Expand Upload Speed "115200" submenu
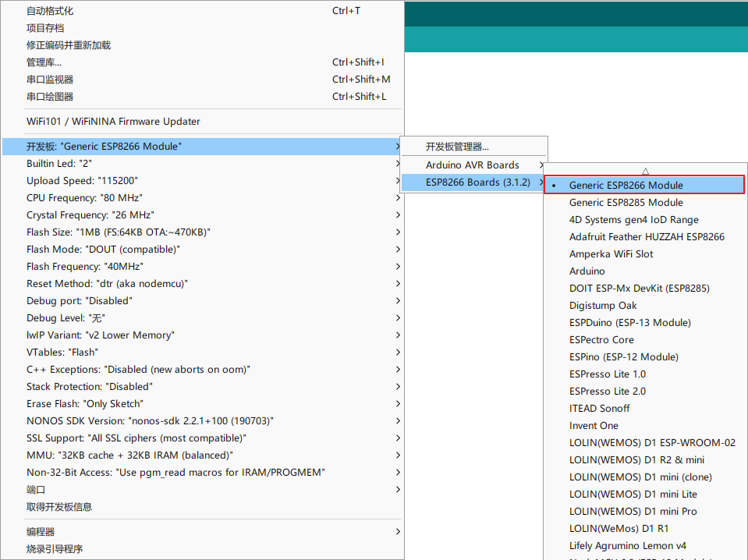This screenshot has width=748, height=560. (x=203, y=181)
